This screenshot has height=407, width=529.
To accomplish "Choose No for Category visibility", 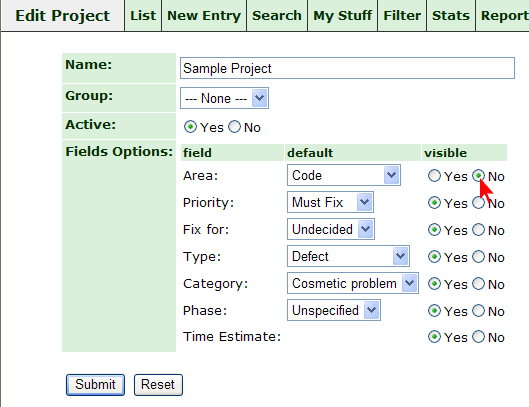I will click(478, 283).
